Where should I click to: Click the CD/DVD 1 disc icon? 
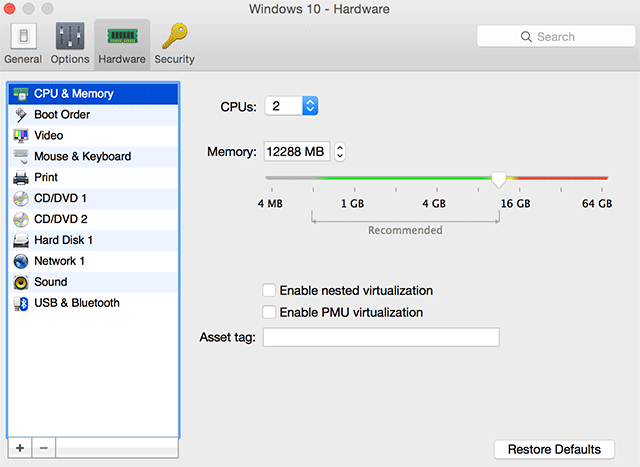point(21,198)
